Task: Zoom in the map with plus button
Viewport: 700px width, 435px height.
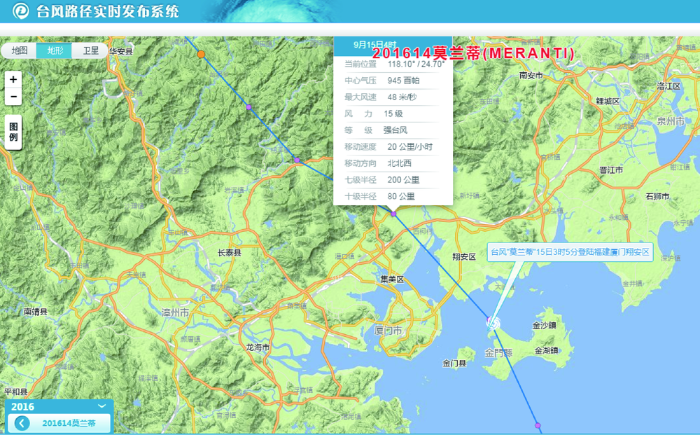Action: coord(13,78)
